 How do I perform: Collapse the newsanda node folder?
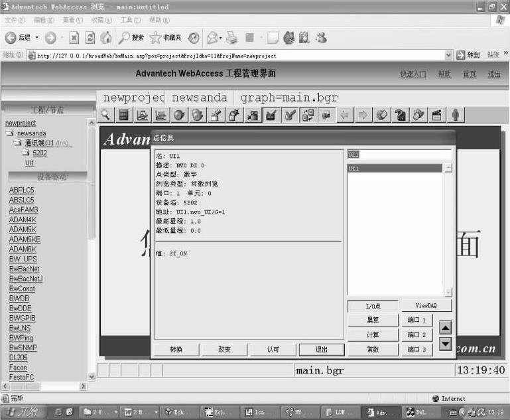point(10,133)
